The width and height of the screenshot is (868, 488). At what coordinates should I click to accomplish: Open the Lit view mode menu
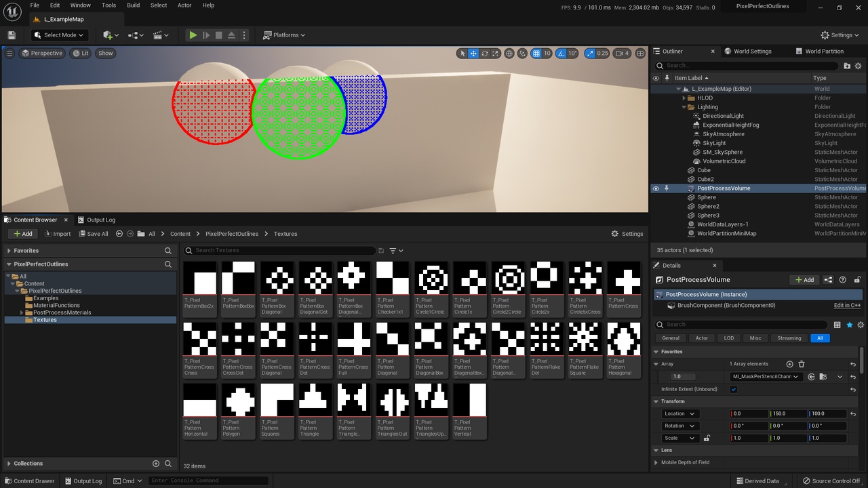81,53
